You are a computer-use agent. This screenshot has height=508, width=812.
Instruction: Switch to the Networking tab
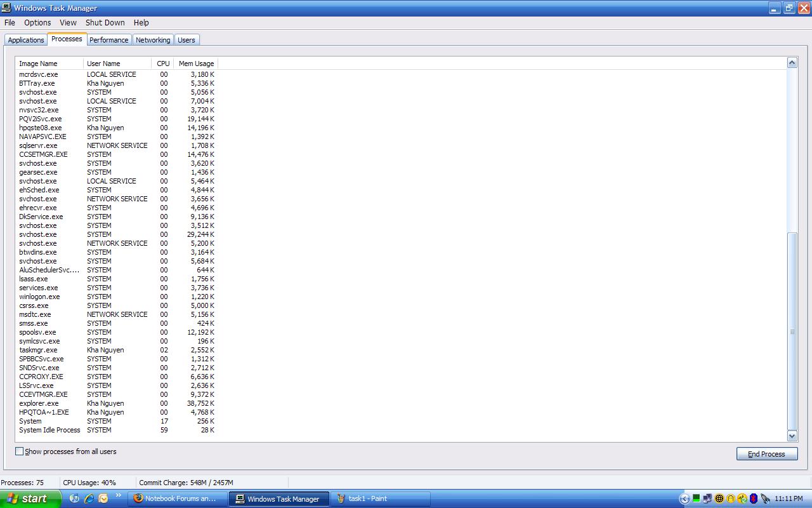click(x=153, y=40)
